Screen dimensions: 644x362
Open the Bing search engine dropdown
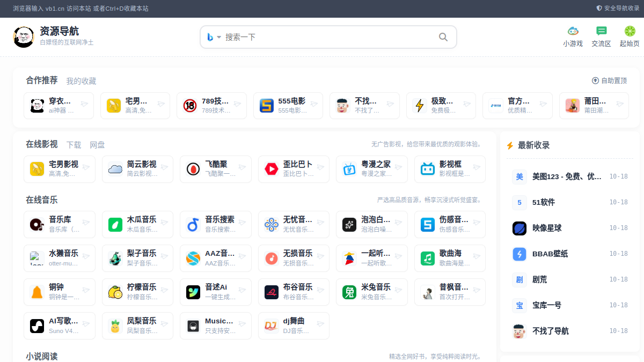click(x=214, y=37)
